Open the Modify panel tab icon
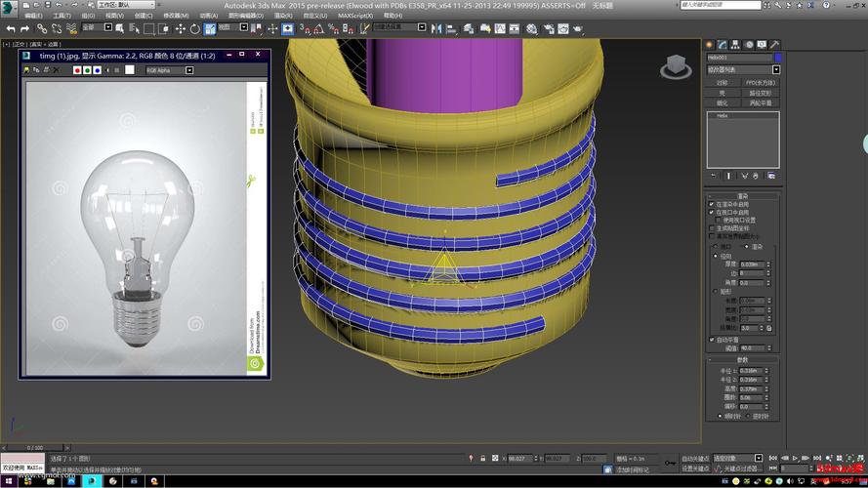 click(x=722, y=44)
